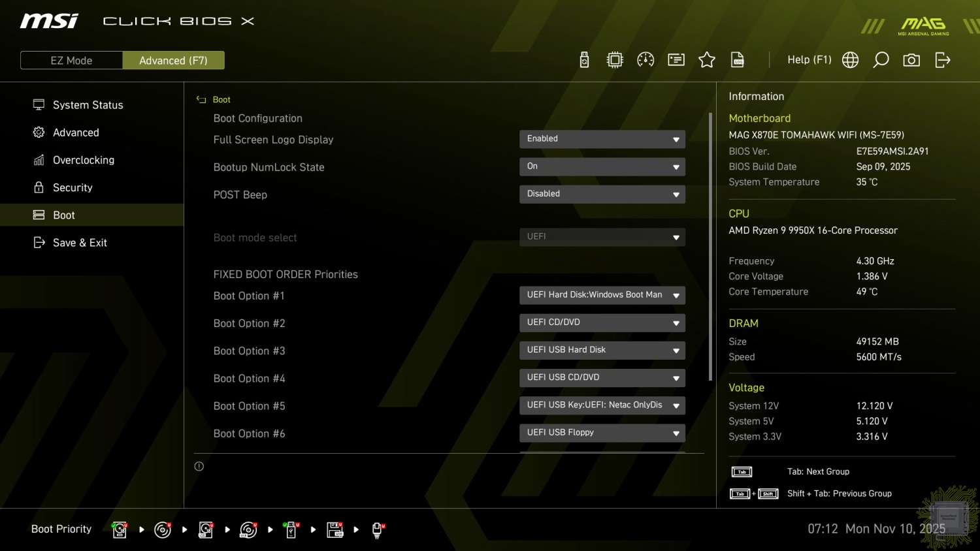Viewport: 980px width, 551px height.
Task: Open search with the magnifier icon
Action: 881,60
